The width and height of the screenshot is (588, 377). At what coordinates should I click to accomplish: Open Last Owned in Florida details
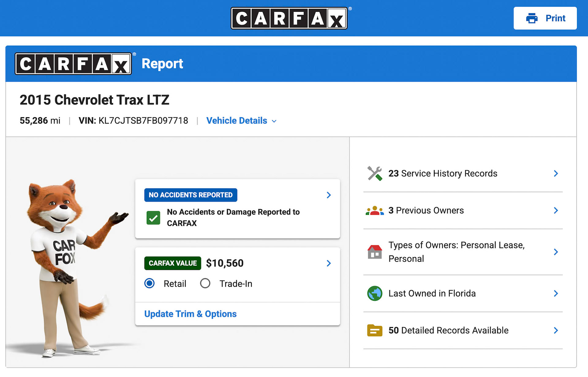(x=463, y=293)
